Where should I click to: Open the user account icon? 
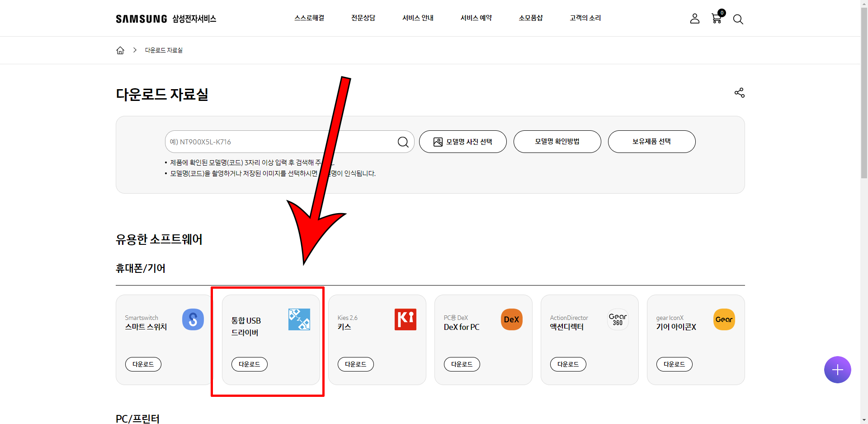point(694,19)
